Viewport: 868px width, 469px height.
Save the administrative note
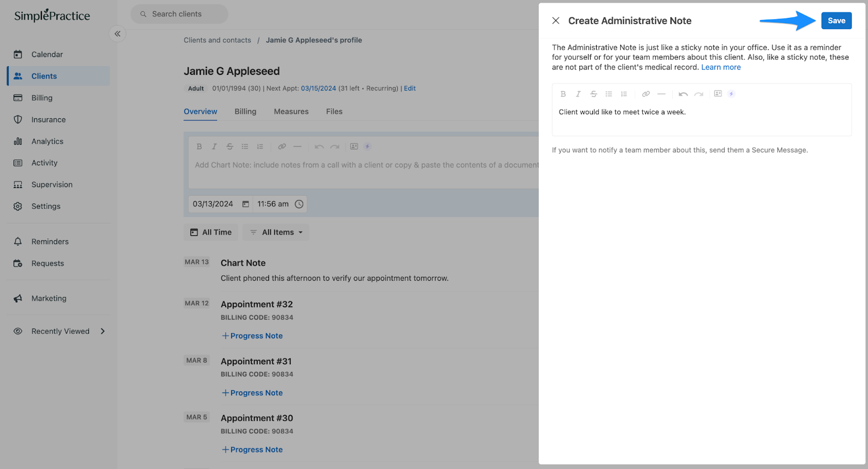coord(836,21)
